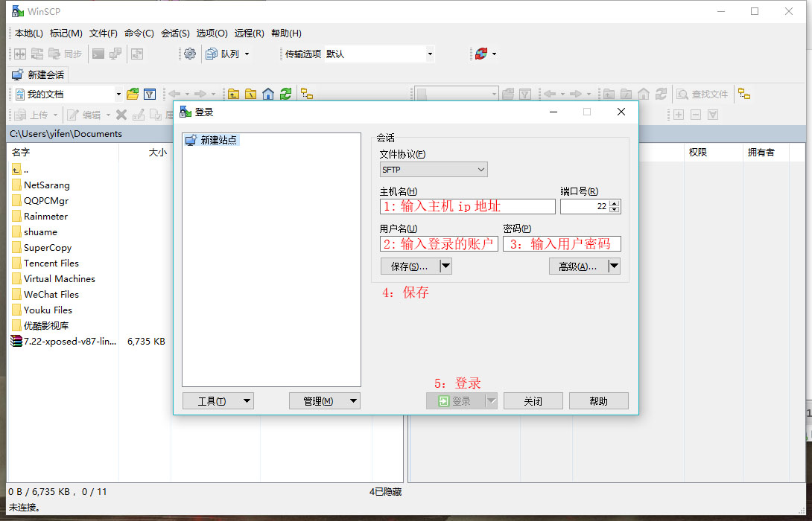Screen dimensions: 812x521
Task: Click the local root directory icon
Action: click(x=251, y=94)
